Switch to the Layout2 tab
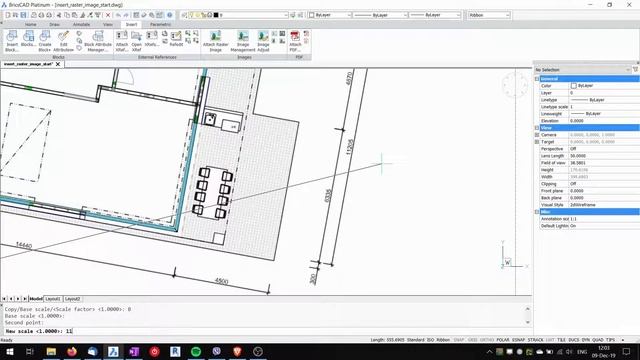This screenshot has width=640, height=360. click(x=72, y=299)
